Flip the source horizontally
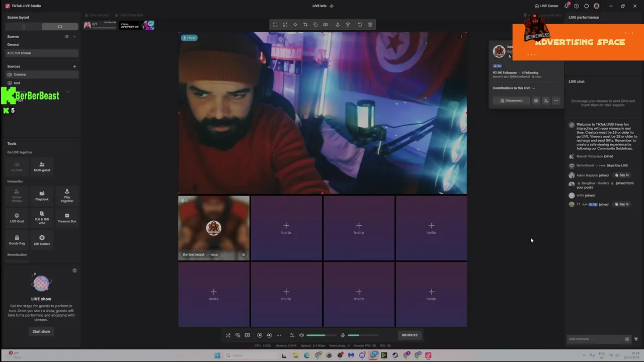Screen dimensions: 644x362 (x=326, y=25)
